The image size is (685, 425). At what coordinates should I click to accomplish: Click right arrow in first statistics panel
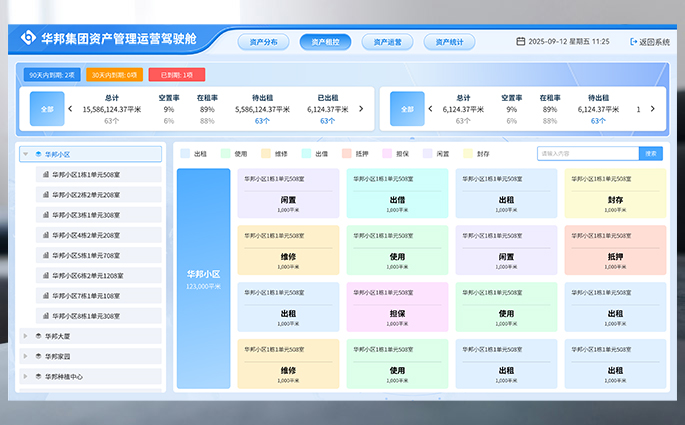pos(361,109)
